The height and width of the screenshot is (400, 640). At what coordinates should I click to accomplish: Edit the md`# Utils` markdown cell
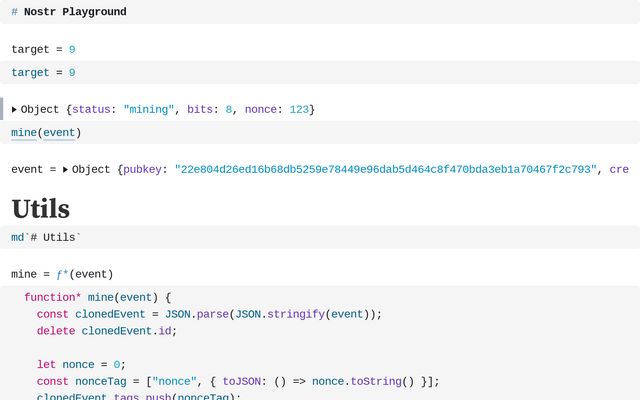click(46, 238)
